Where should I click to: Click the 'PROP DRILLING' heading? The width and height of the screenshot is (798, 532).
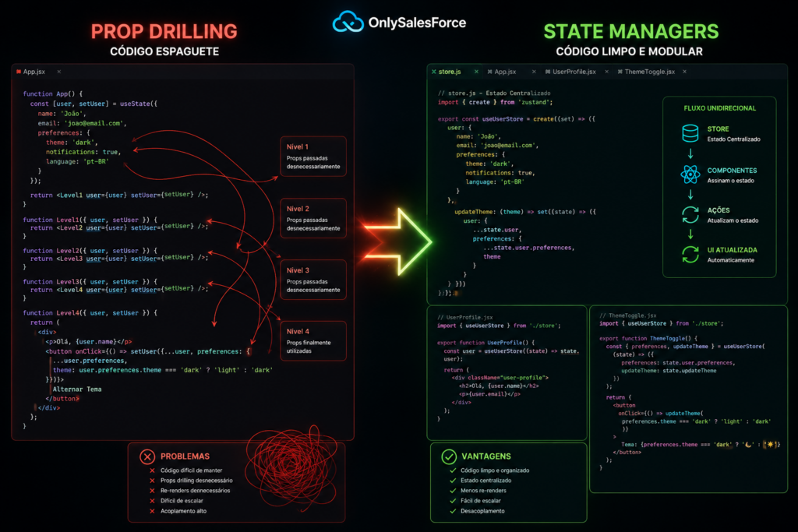pyautogui.click(x=164, y=31)
